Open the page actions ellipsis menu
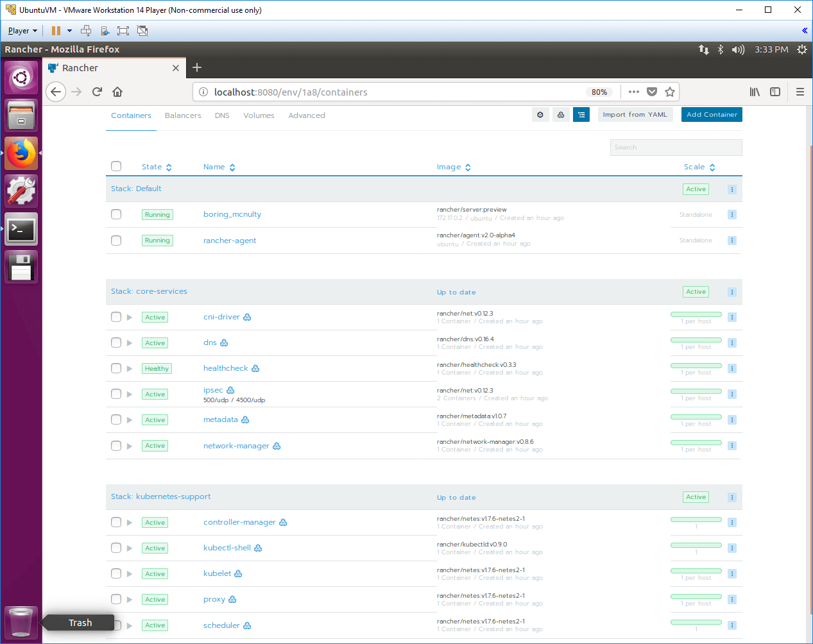 click(634, 92)
